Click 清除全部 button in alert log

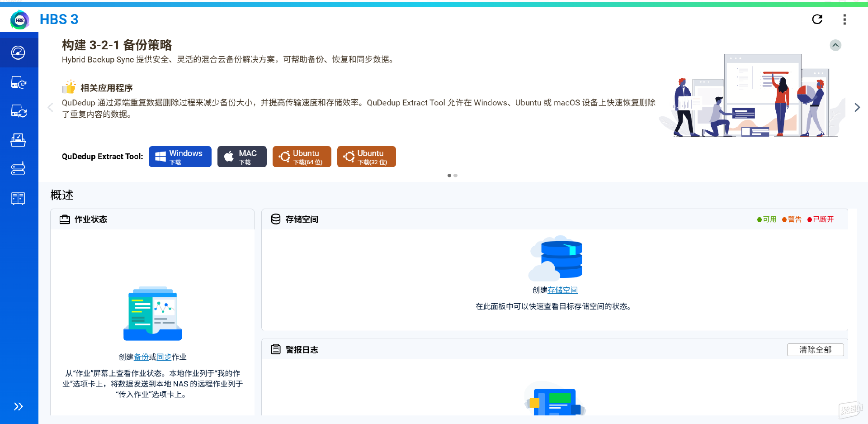click(x=815, y=350)
